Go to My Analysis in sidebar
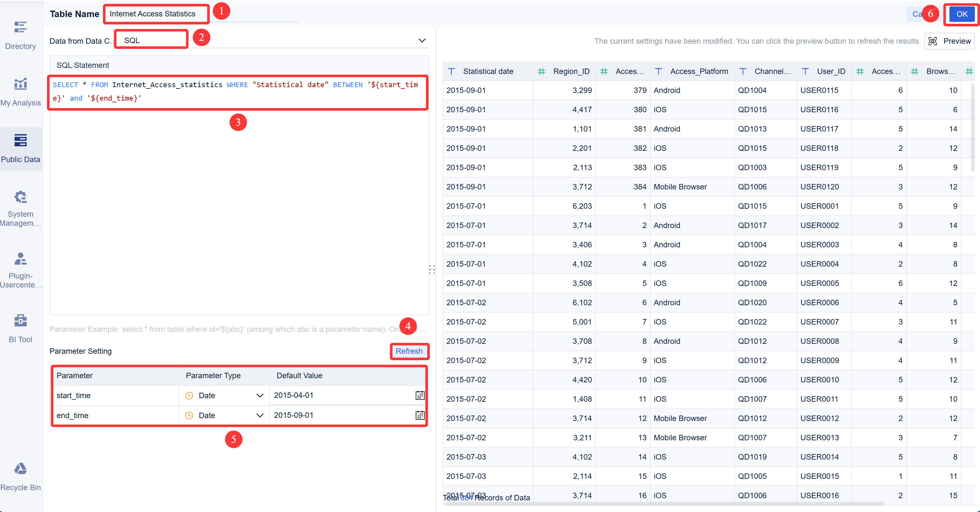 pyautogui.click(x=21, y=92)
